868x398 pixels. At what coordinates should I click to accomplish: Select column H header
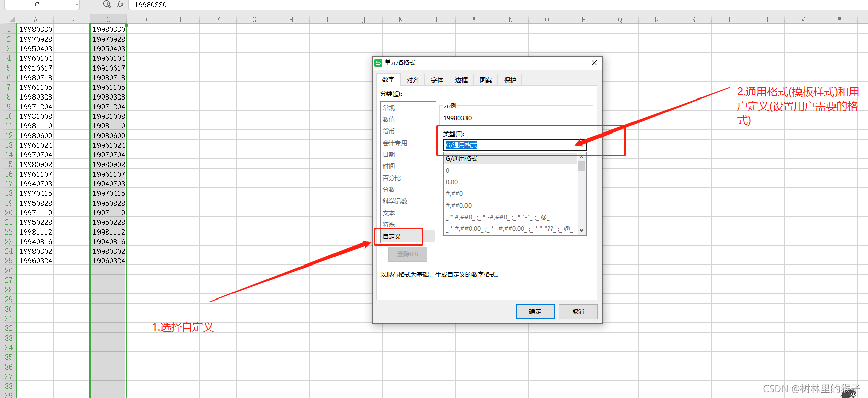tap(291, 20)
